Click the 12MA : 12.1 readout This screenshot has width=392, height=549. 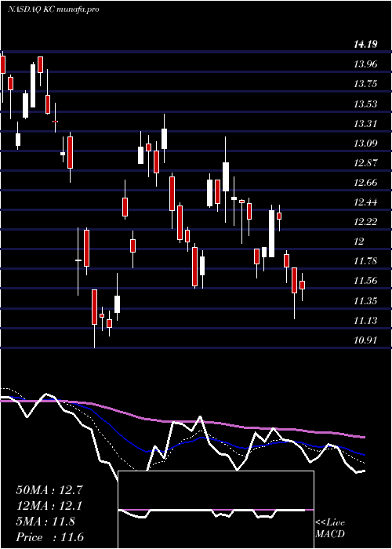tap(49, 506)
